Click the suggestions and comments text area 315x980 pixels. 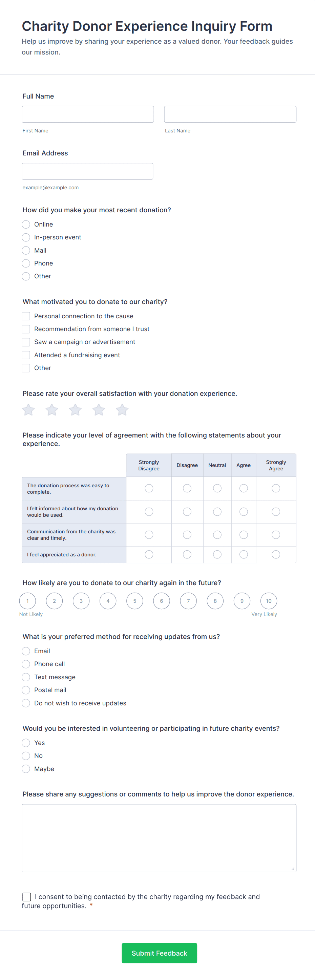[159, 838]
